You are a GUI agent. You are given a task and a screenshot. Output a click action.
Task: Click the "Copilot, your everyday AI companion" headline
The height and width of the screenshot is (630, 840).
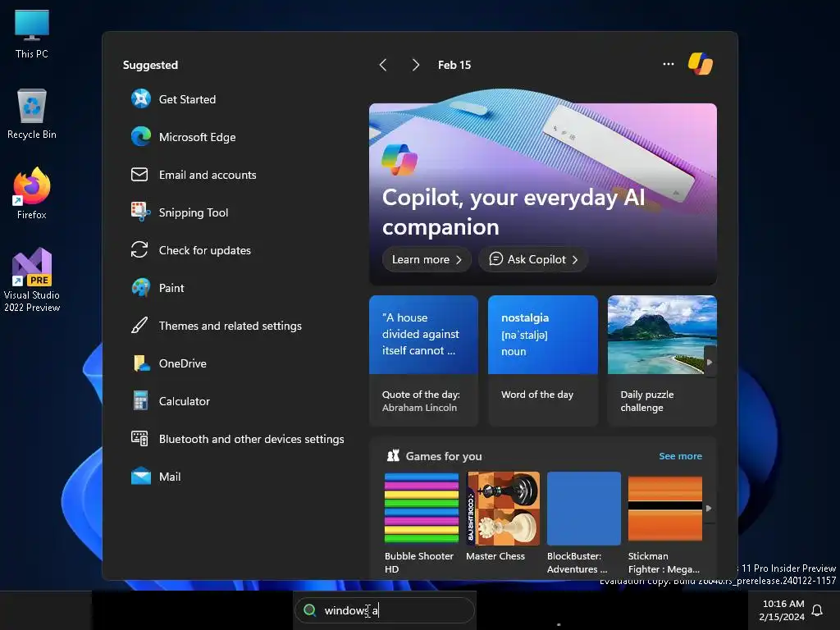(514, 212)
